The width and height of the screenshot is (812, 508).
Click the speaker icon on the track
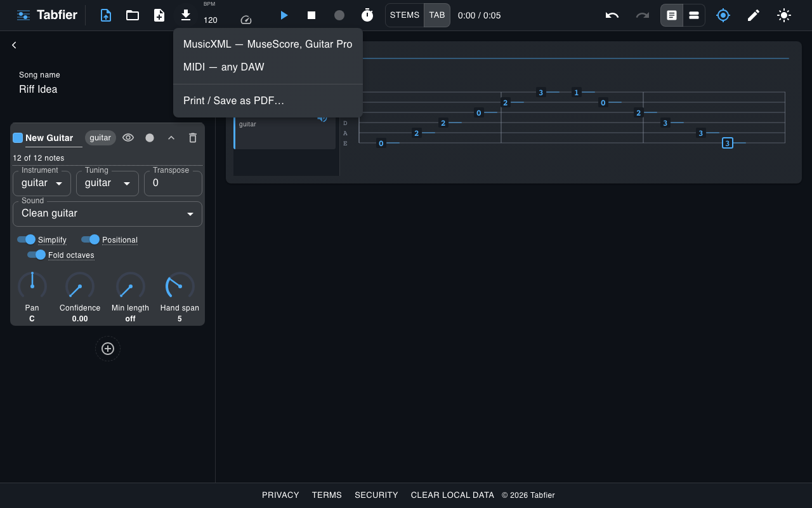(x=322, y=119)
